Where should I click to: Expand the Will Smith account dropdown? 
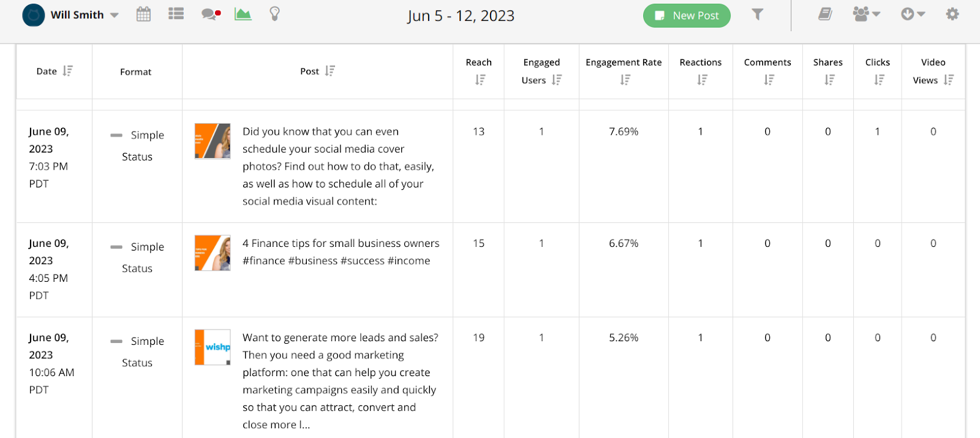(114, 15)
